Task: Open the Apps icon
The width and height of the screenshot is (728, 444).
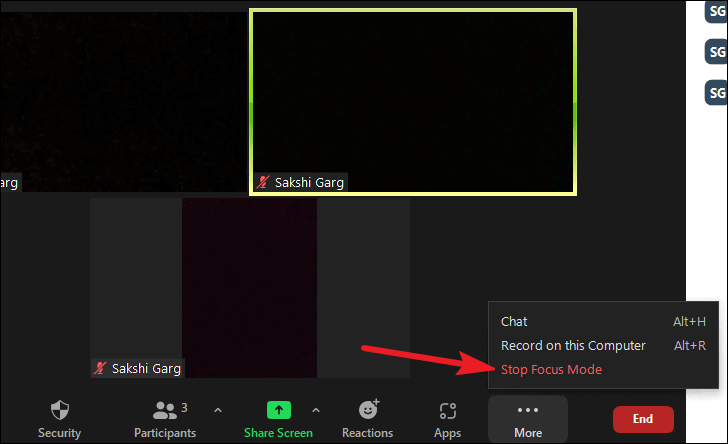Action: pyautogui.click(x=448, y=411)
